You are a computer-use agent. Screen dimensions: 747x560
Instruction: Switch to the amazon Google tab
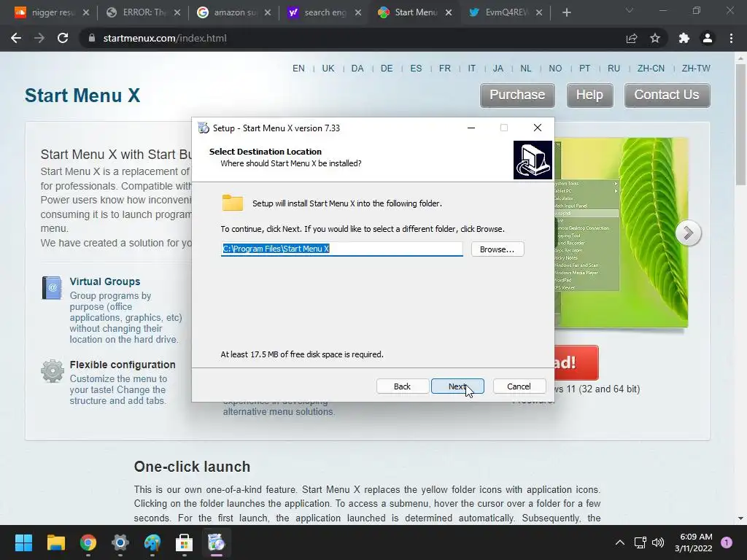tap(233, 12)
